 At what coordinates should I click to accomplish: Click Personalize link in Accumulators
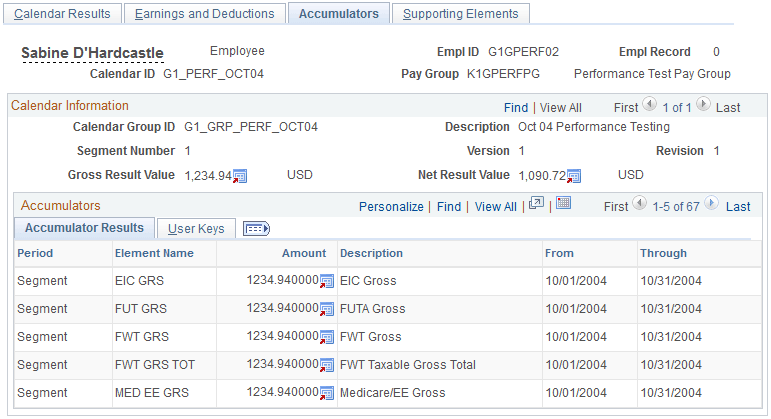pyautogui.click(x=391, y=207)
